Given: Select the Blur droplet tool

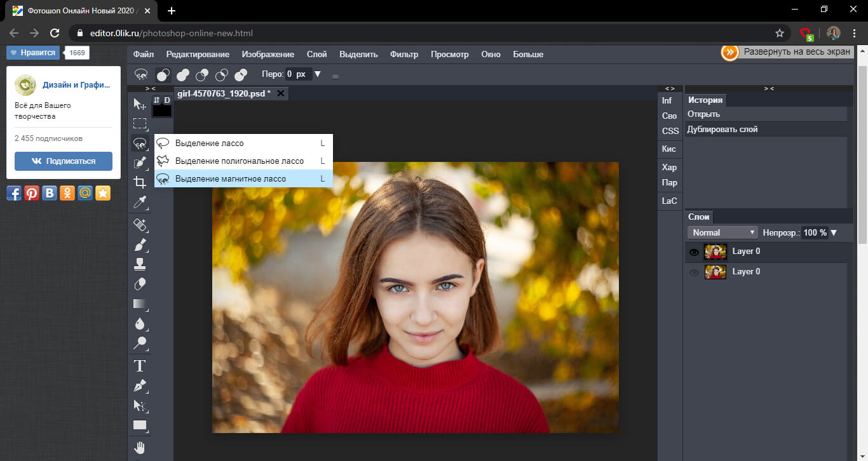Looking at the screenshot, I should 140,323.
